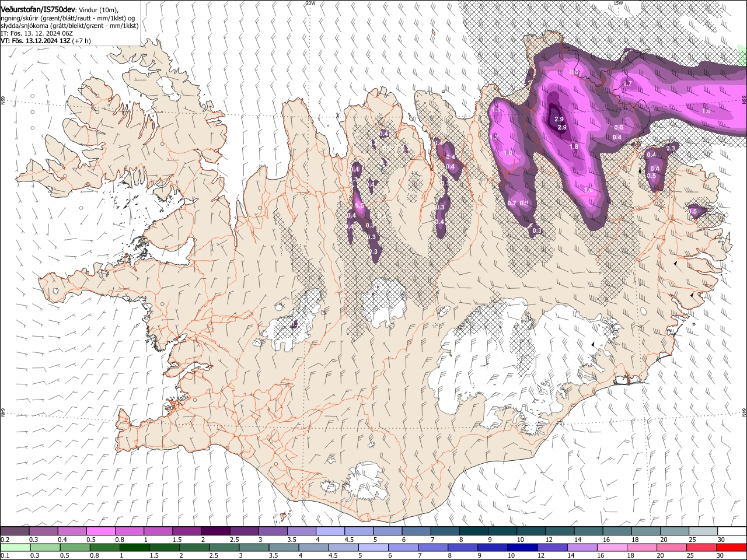Click the 64N latitude label on the right edge
The image size is (747, 560).
pyautogui.click(x=744, y=412)
